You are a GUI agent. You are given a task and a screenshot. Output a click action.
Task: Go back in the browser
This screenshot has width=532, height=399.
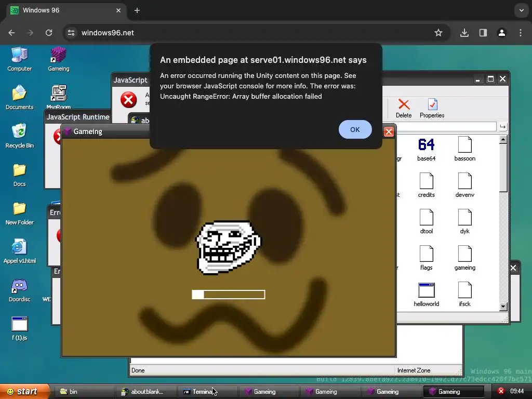click(11, 33)
